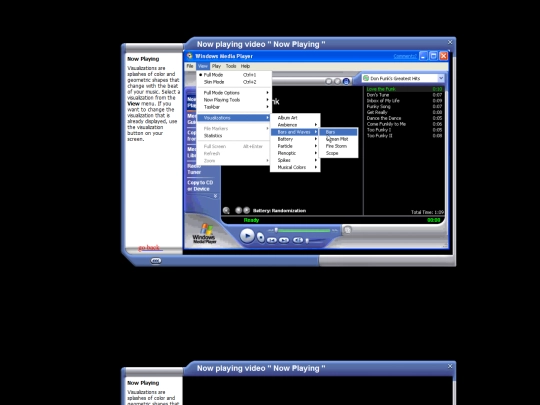Expand the Battery visualization submenu

coord(295,139)
